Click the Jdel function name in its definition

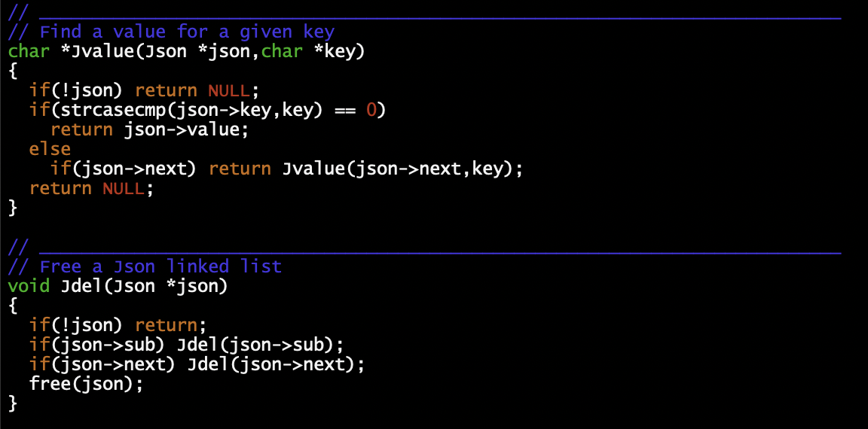point(81,286)
